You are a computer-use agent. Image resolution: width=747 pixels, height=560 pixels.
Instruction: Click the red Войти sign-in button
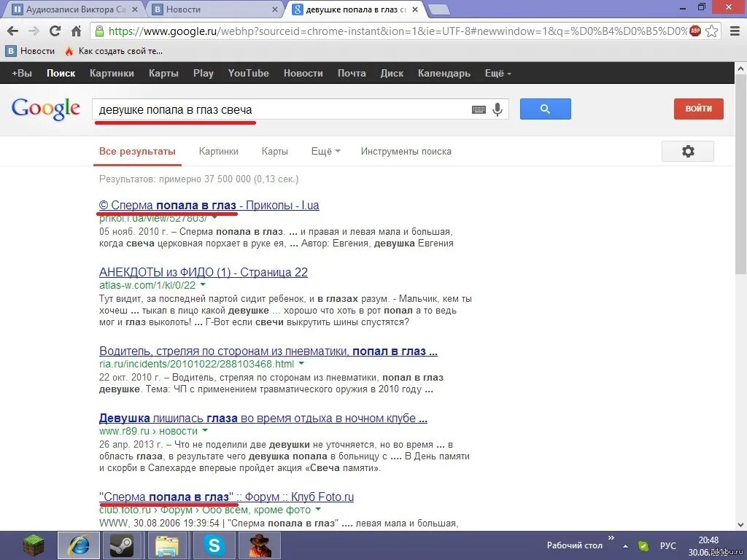[x=698, y=109]
